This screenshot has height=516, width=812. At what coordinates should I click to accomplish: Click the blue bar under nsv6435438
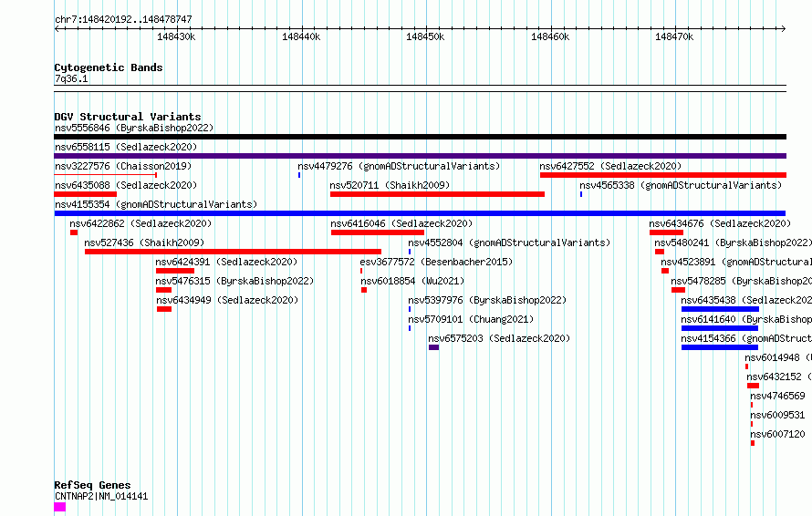tap(721, 309)
